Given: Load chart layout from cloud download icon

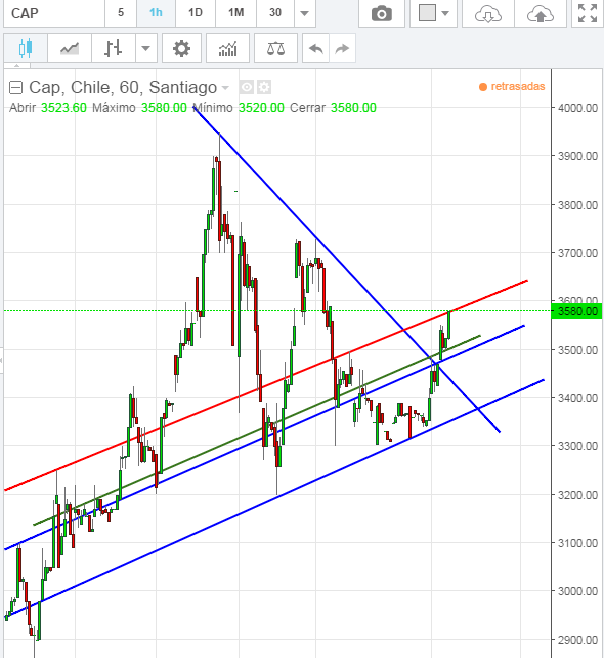Looking at the screenshot, I should pos(488,13).
